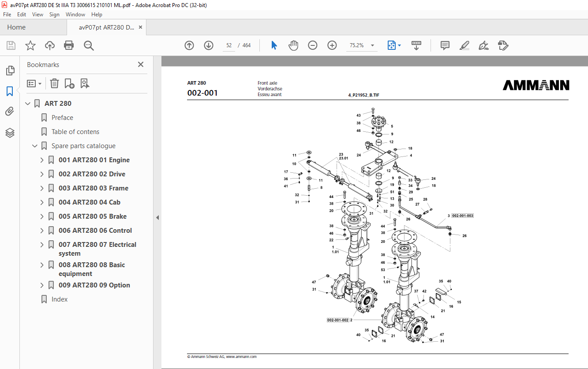Expand 004 ART280 04 Cab bookmark
Viewport: 588px width, 369px height.
pyautogui.click(x=42, y=202)
